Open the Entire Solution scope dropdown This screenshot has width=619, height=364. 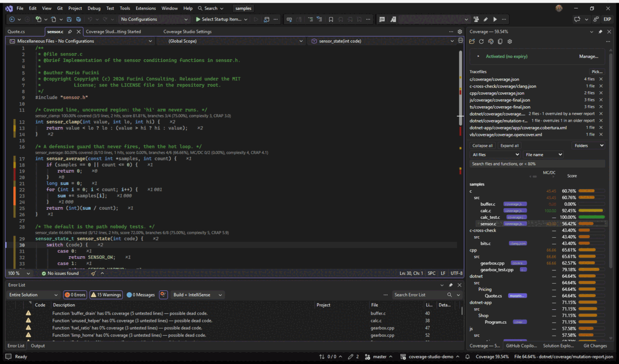click(x=34, y=295)
